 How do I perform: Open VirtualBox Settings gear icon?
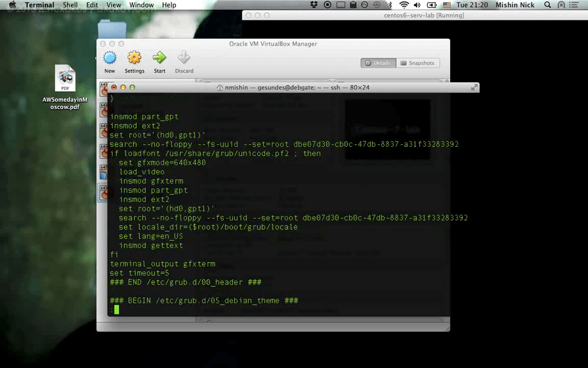pos(134,58)
